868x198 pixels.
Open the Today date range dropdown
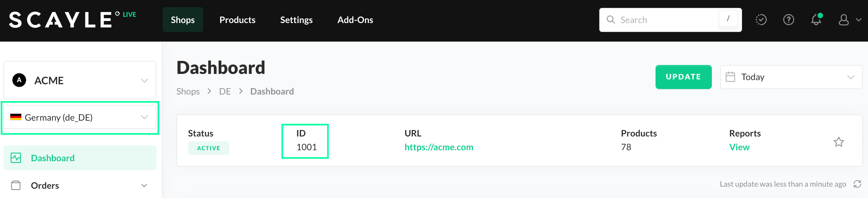(x=791, y=77)
